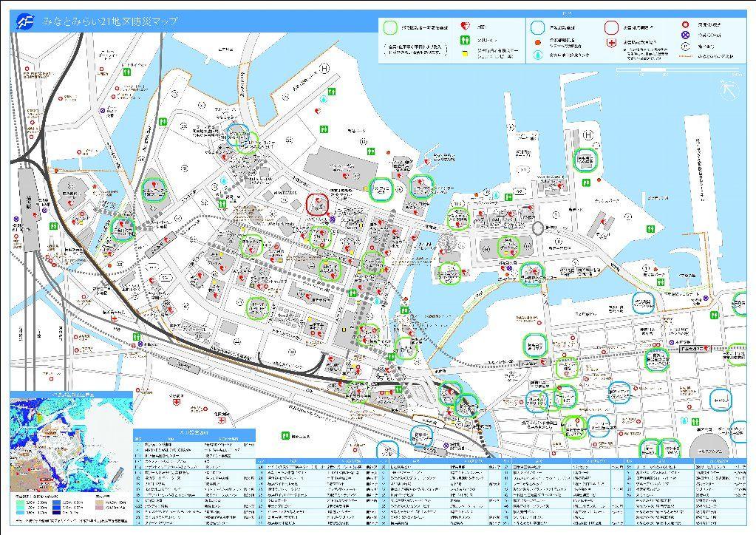Click the red circle assembly area legend symbol
Screen dimensions: 756x535
point(610,27)
